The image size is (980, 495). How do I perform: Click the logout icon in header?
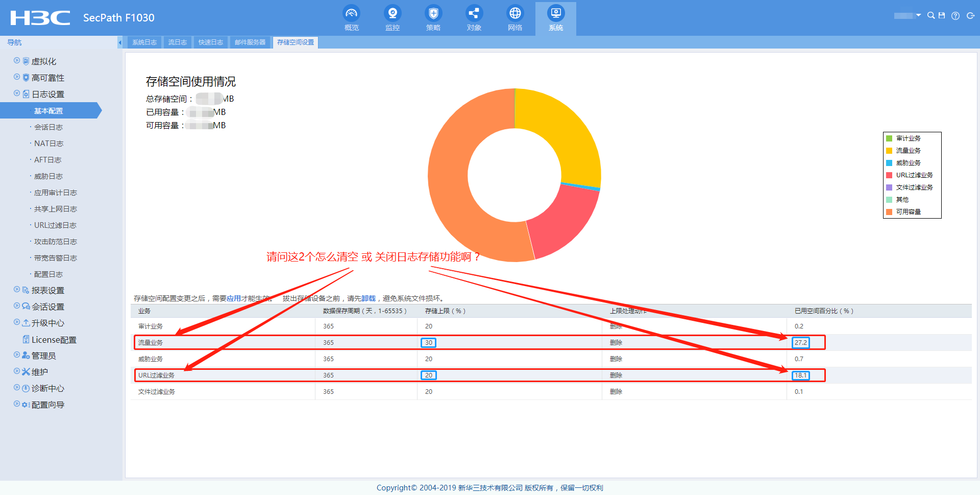[x=970, y=16]
